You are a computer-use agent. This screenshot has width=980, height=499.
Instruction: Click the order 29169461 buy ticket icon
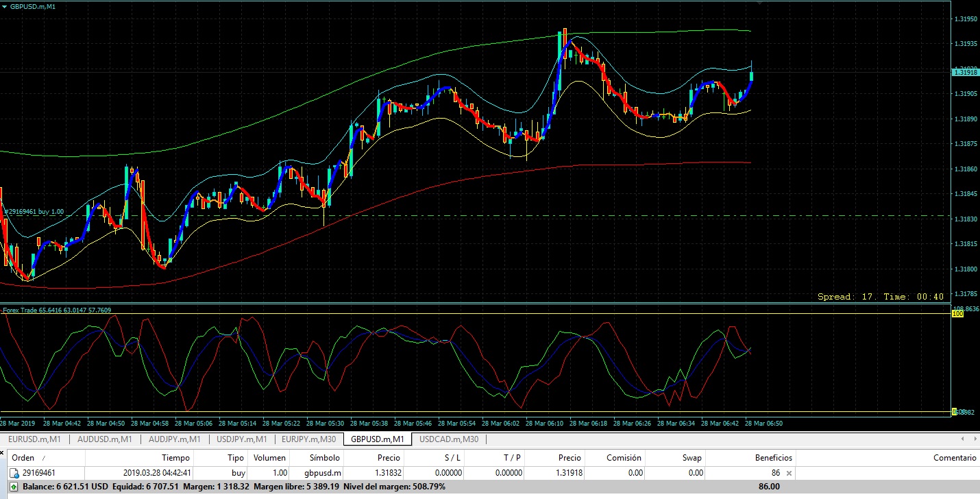[14, 473]
